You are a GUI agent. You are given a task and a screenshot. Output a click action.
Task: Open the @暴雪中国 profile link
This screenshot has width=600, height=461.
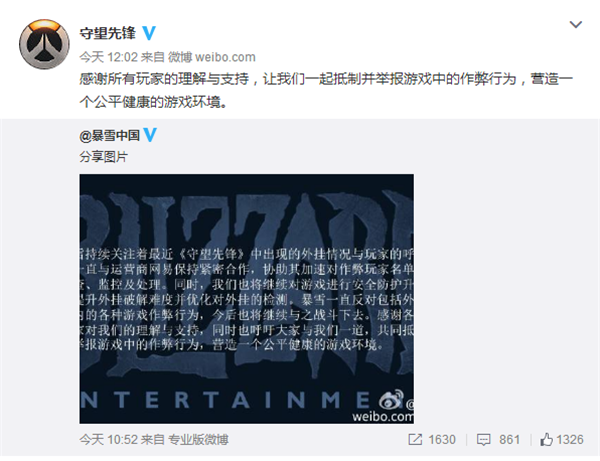[109, 135]
